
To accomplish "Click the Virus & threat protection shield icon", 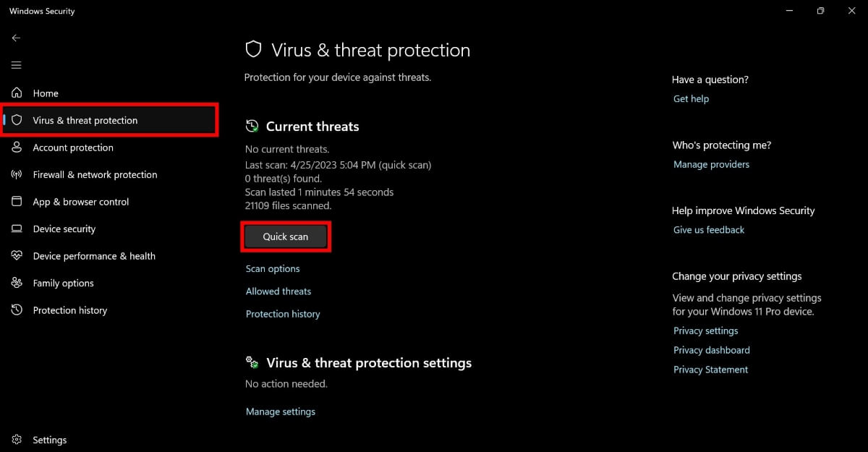I will click(16, 120).
